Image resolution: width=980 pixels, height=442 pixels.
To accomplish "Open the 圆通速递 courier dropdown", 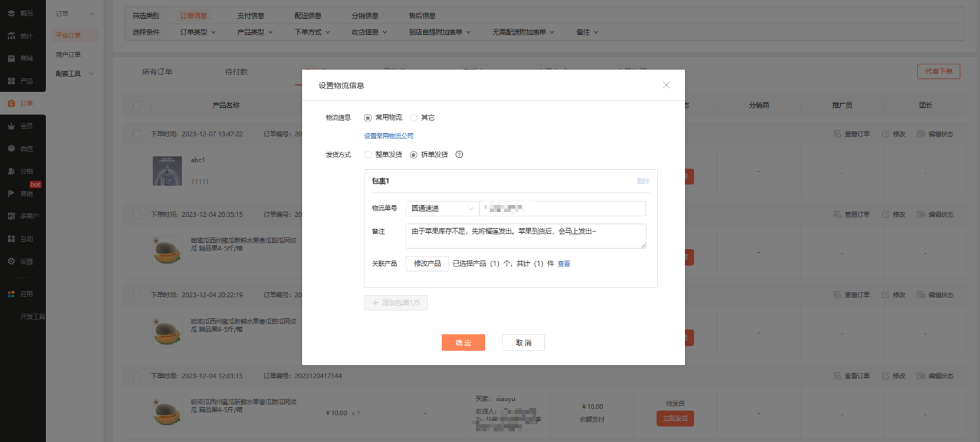I will (442, 209).
